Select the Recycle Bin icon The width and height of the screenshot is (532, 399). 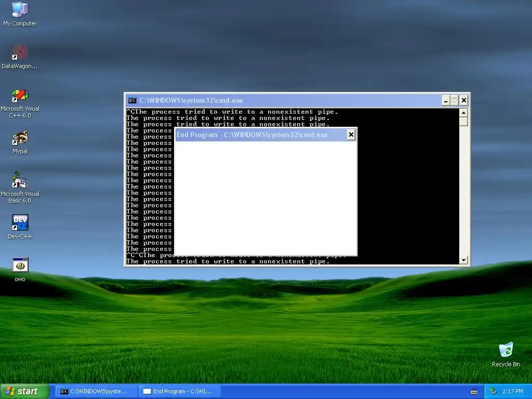506,354
